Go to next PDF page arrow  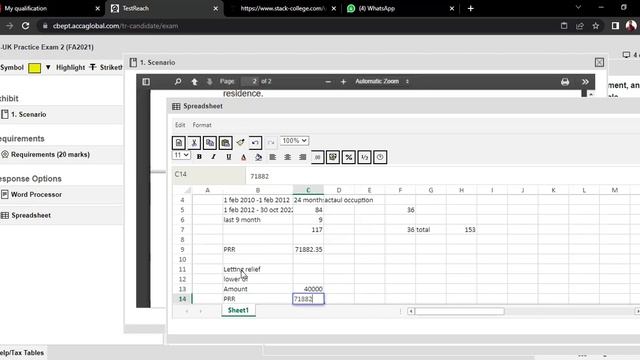coord(209,82)
